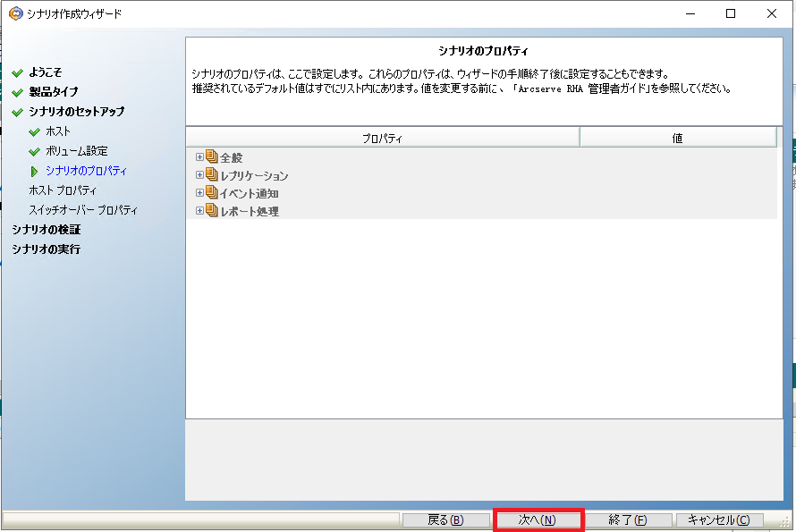Screen dimensions: 796x532
Task: Click the レプリケーション folder icon
Action: coord(212,174)
